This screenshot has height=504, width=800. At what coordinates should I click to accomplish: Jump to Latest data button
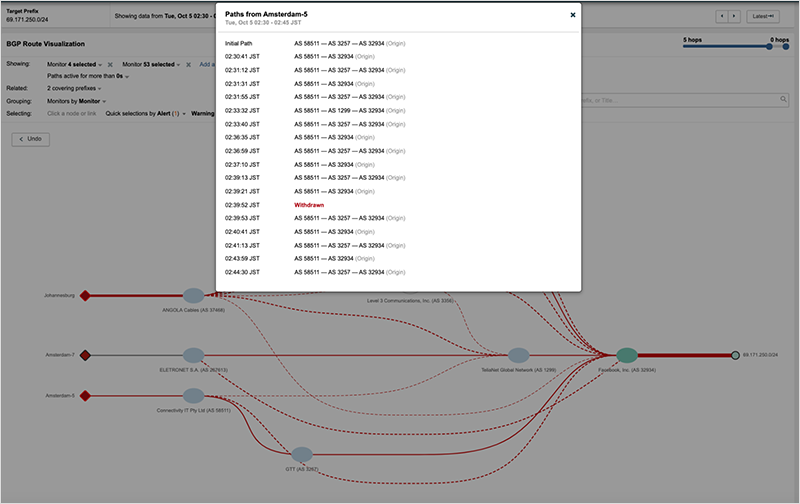(x=763, y=17)
